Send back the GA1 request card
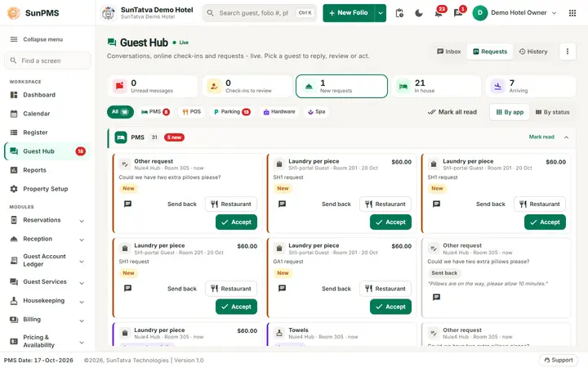The width and height of the screenshot is (588, 368). [x=336, y=289]
